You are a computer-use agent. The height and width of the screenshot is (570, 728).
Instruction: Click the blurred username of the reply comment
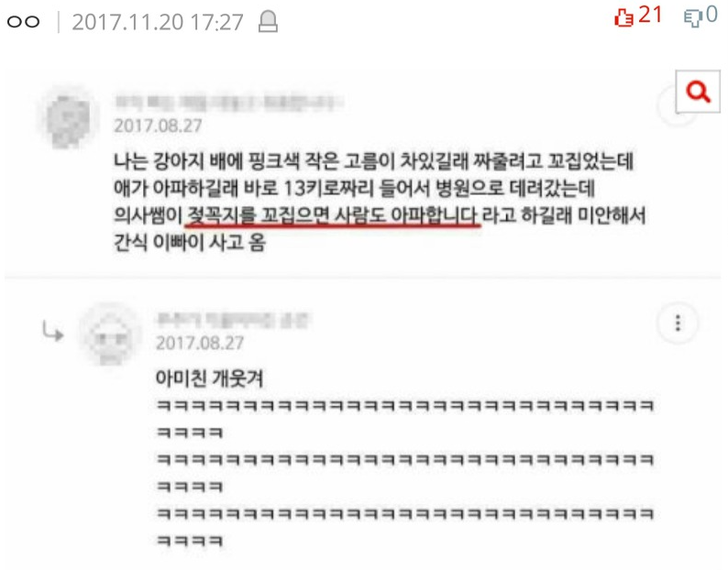pos(232,320)
